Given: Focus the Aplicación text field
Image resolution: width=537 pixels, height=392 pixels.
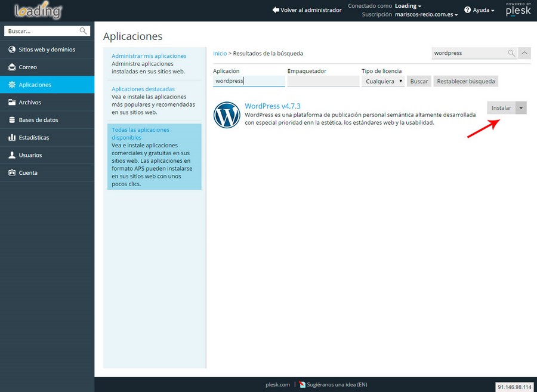Looking at the screenshot, I should pyautogui.click(x=249, y=81).
